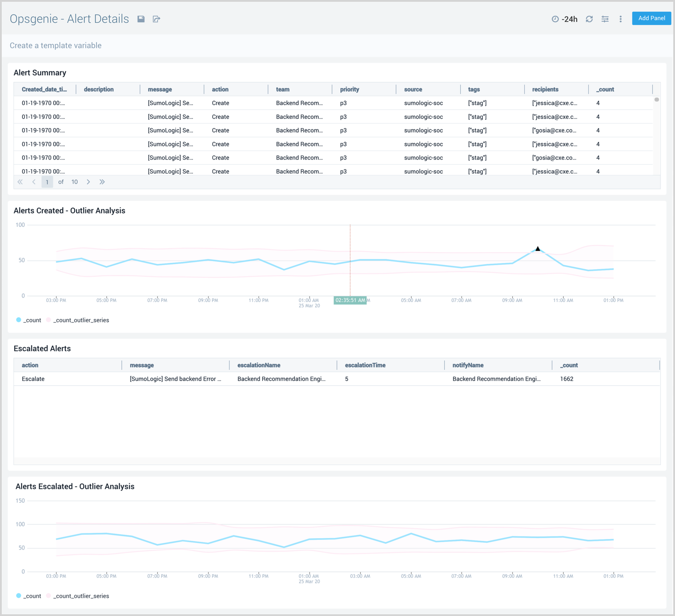This screenshot has height=616, width=675.
Task: Open the dashboard share/export icon
Action: tap(156, 19)
